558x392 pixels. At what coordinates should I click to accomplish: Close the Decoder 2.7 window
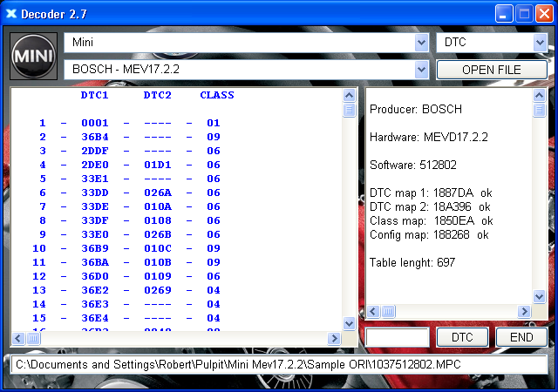544,14
